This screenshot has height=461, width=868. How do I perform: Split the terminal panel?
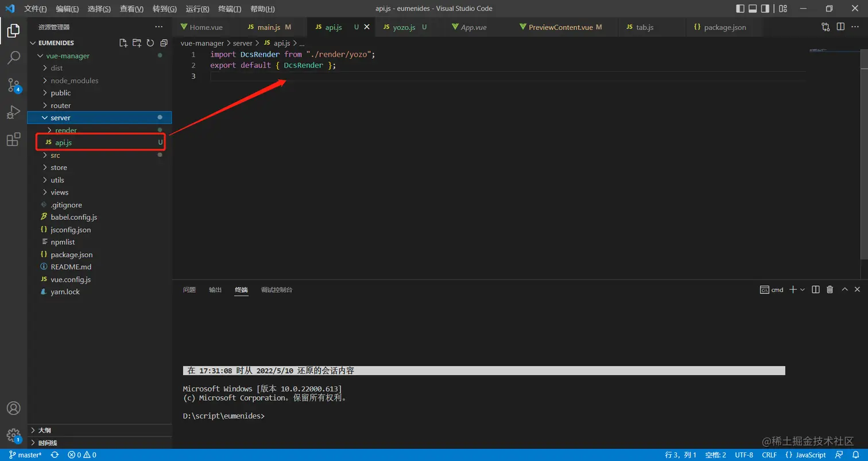816,290
